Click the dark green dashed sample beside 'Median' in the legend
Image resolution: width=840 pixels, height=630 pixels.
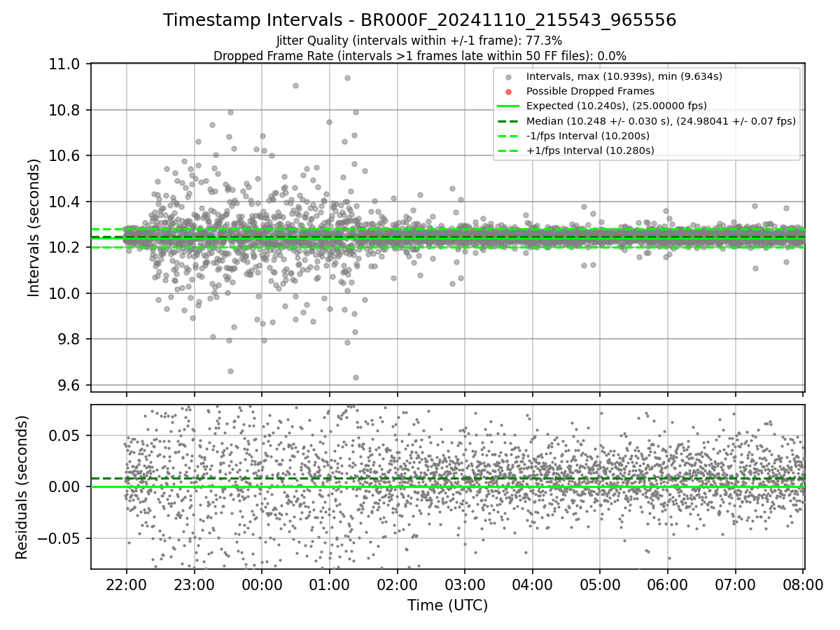(508, 121)
